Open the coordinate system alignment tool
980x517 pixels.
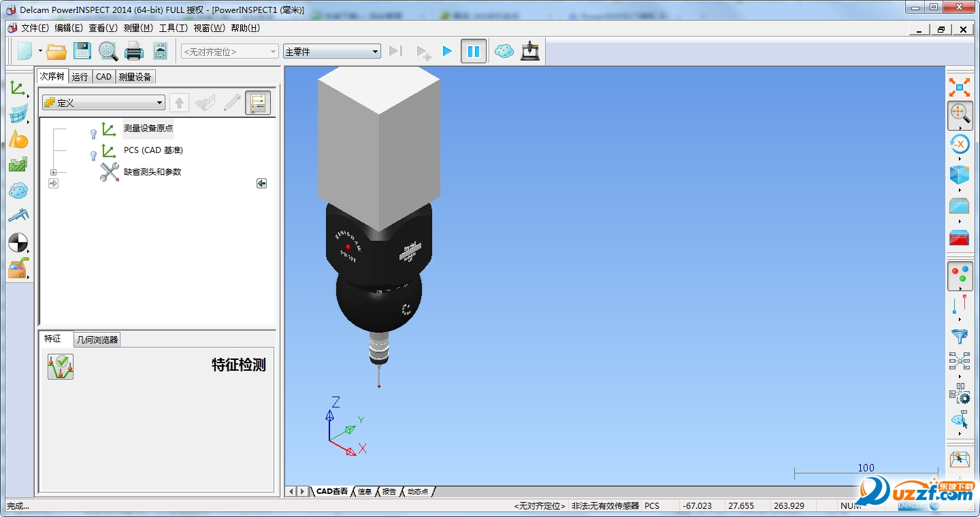[18, 88]
